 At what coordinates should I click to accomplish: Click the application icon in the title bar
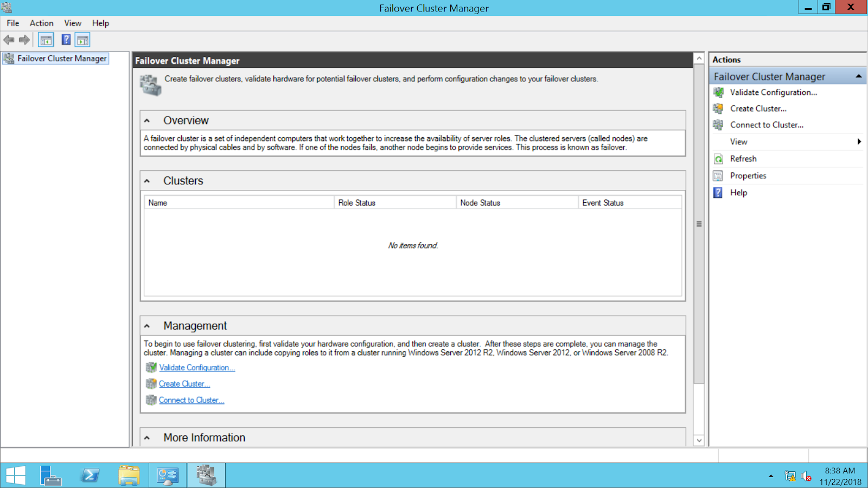click(x=7, y=8)
